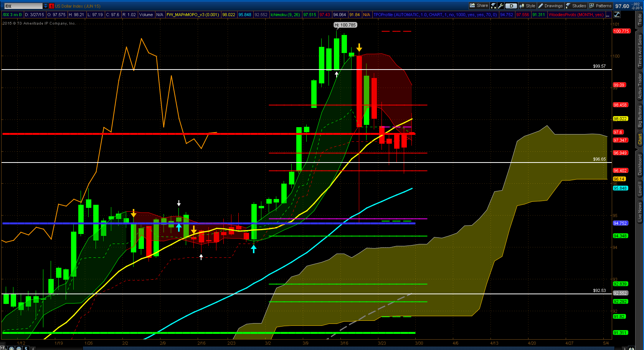Select the Chart side tab
Viewport: 644px width, 350px height.
click(x=640, y=139)
